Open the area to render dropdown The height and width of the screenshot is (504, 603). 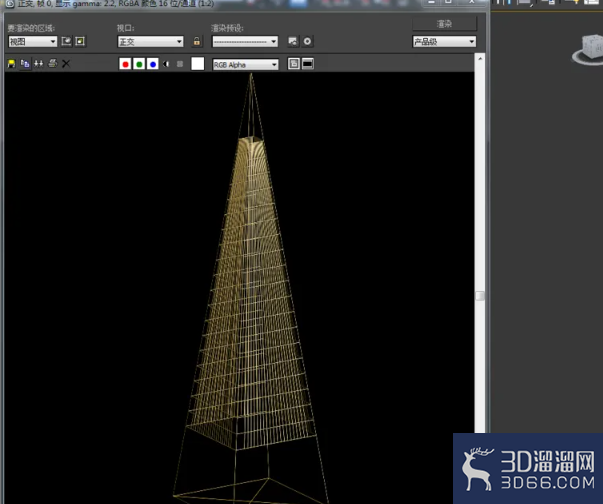point(33,42)
